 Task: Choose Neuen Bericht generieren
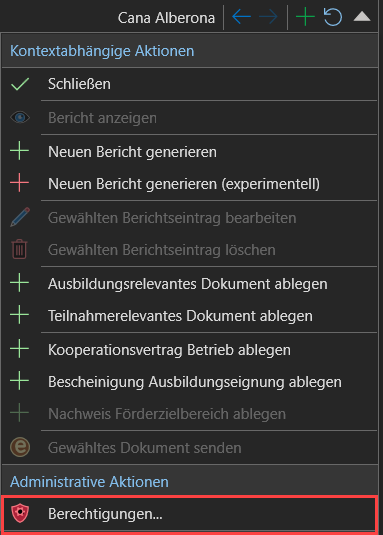pyautogui.click(x=190, y=152)
